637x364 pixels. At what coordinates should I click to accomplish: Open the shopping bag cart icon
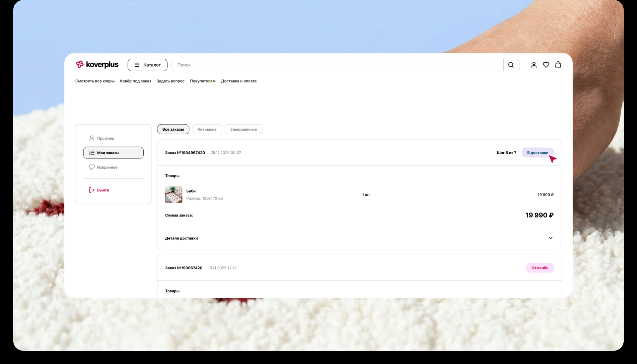click(558, 65)
